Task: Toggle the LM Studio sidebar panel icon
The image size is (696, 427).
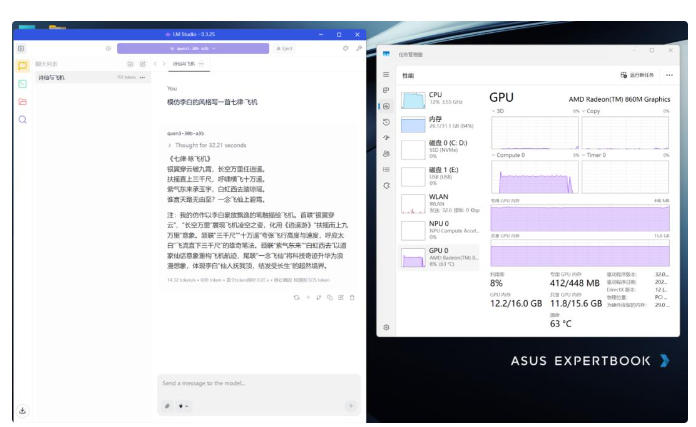Action: pos(21,48)
